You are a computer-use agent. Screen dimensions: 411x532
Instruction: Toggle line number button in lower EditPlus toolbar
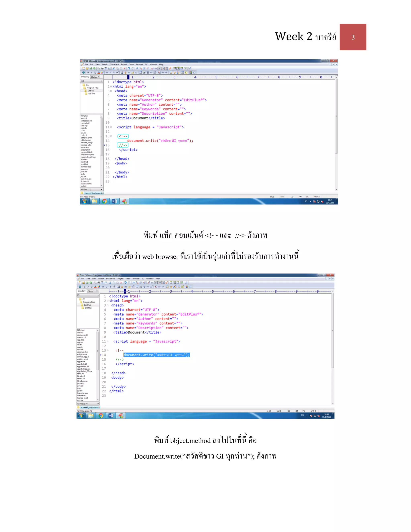click(x=163, y=283)
